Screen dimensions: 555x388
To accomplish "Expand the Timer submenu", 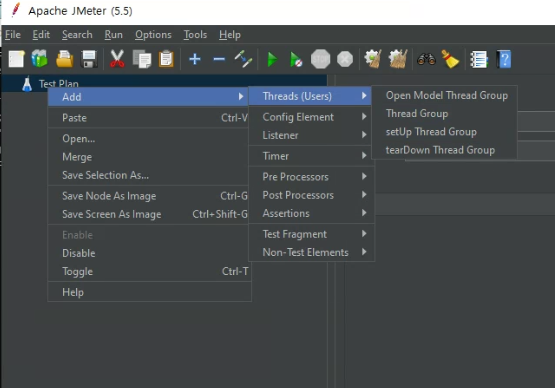I will click(x=311, y=156).
